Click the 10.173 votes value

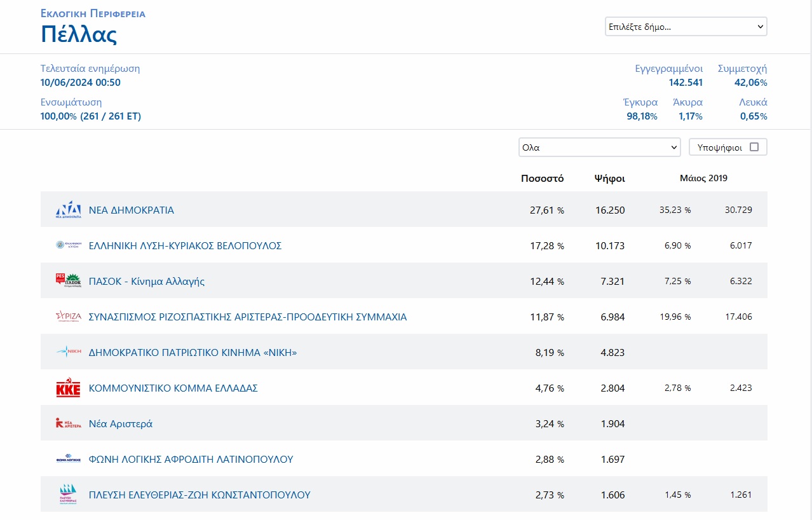pos(610,246)
